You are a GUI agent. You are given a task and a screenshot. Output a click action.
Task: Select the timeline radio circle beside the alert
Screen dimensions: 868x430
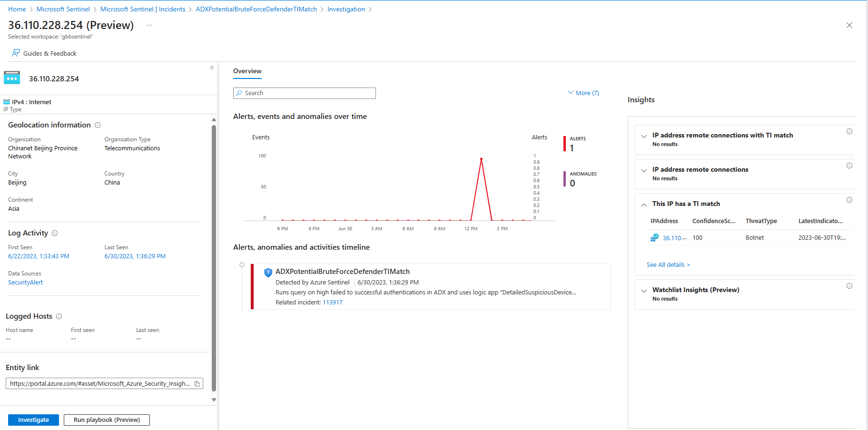pyautogui.click(x=242, y=265)
